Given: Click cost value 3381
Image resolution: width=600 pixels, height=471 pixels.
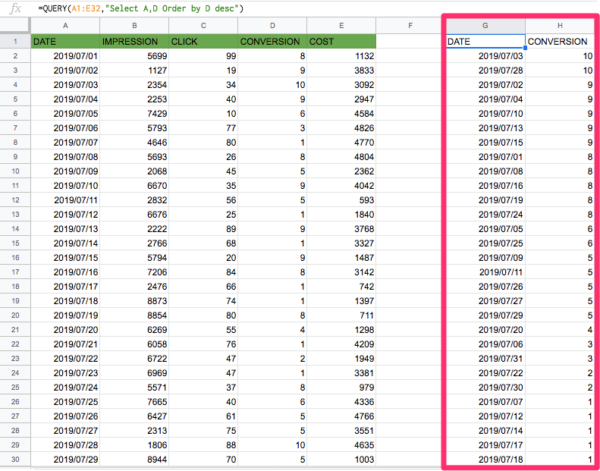Looking at the screenshot, I should pyautogui.click(x=341, y=373).
